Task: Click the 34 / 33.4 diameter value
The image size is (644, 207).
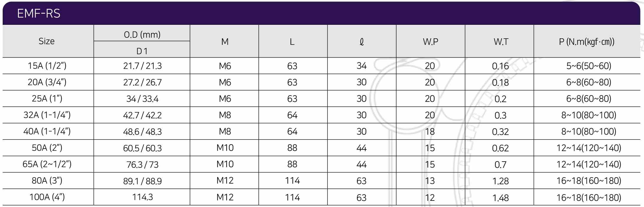Action: click(142, 99)
